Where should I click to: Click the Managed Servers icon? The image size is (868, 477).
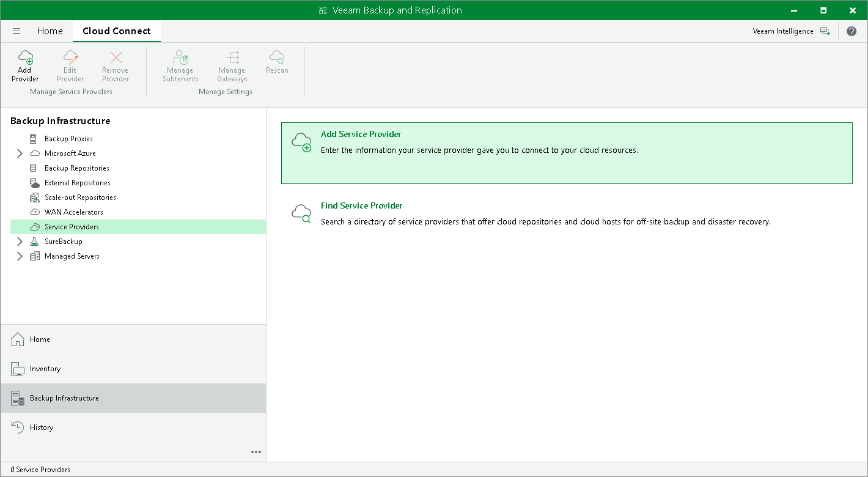click(34, 256)
